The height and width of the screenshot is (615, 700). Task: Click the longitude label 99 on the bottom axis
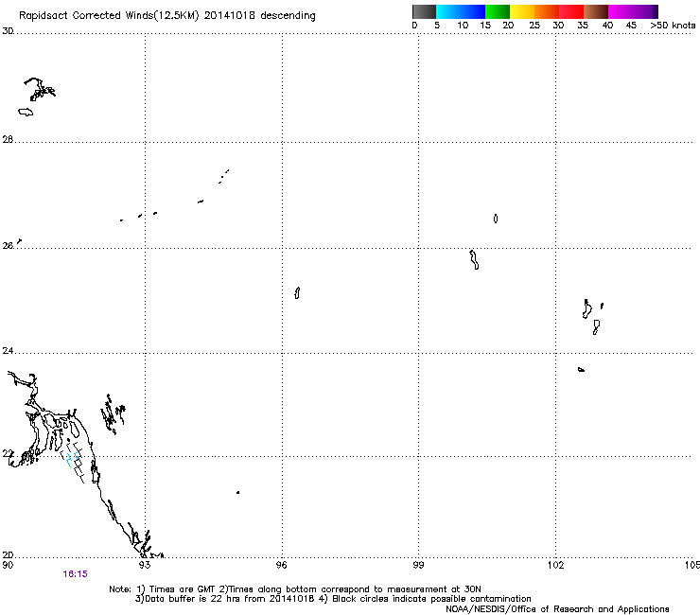pos(418,565)
